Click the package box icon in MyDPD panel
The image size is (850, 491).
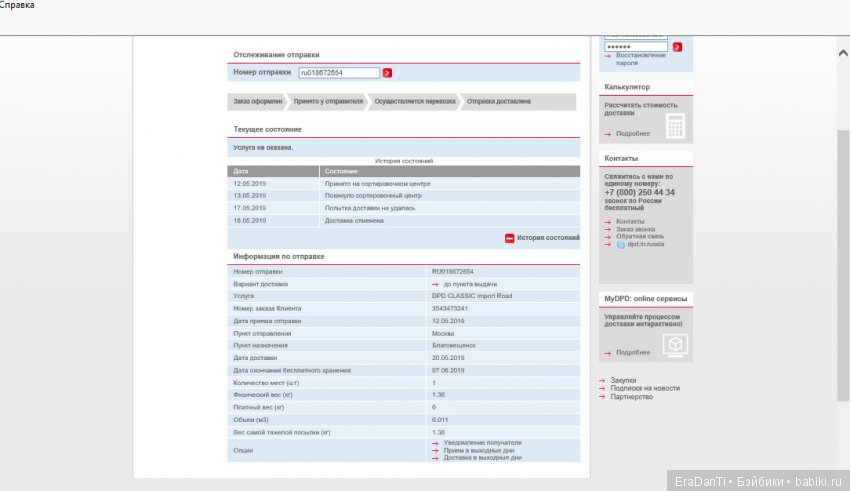coord(675,345)
